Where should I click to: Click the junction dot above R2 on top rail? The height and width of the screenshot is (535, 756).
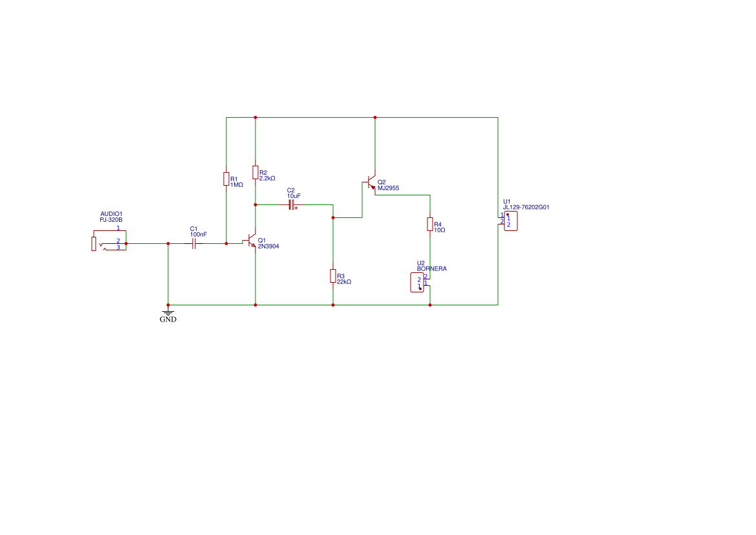(255, 117)
